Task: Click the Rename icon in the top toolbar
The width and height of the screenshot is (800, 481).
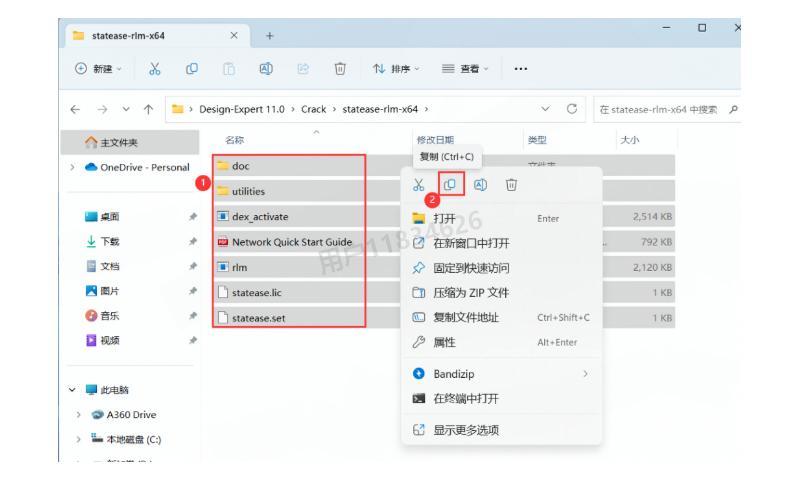Action: click(x=266, y=69)
